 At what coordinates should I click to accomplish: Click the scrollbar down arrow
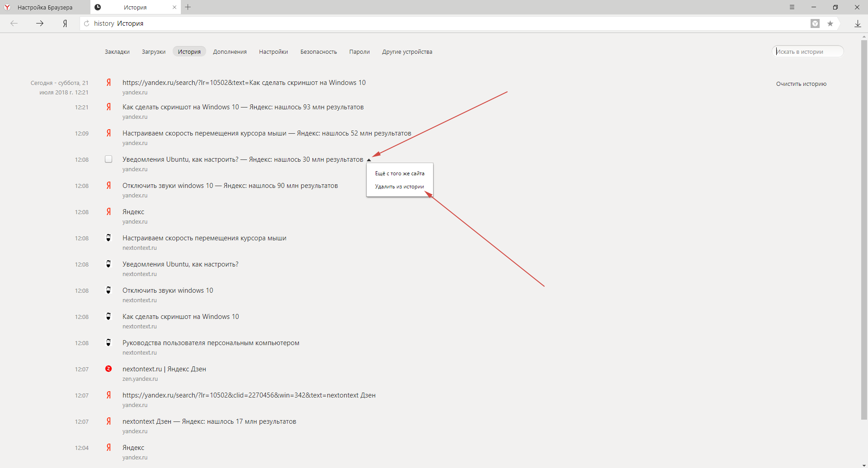(x=864, y=465)
